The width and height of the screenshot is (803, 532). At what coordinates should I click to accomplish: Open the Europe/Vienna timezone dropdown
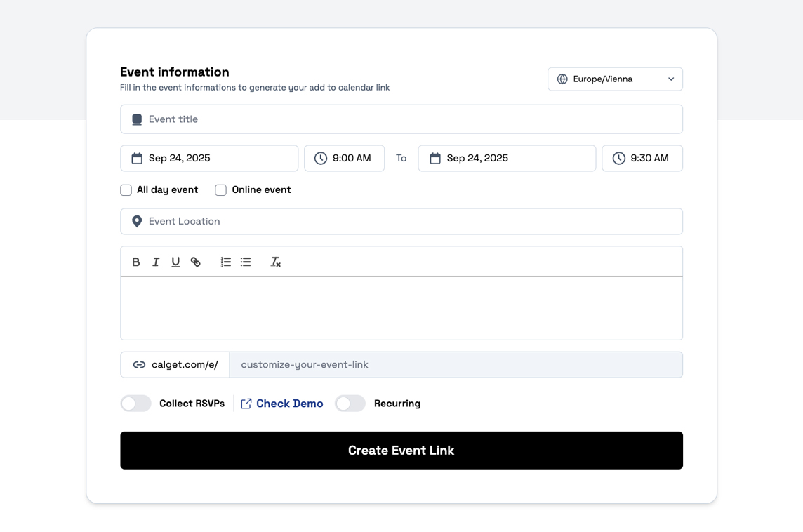[x=615, y=79]
